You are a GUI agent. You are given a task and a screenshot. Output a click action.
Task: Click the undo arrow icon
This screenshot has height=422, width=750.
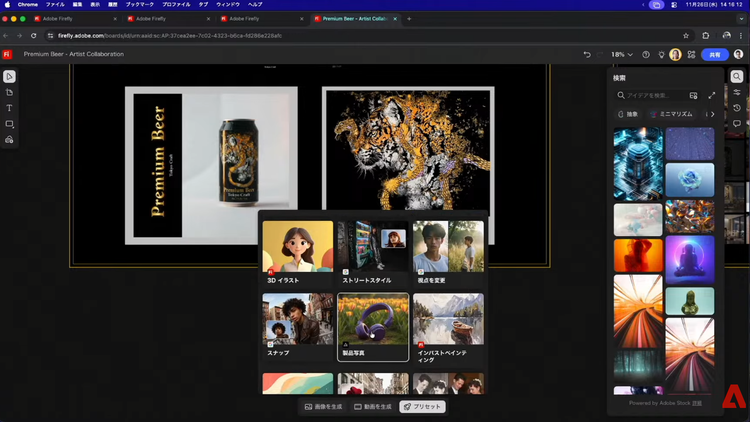tap(587, 55)
